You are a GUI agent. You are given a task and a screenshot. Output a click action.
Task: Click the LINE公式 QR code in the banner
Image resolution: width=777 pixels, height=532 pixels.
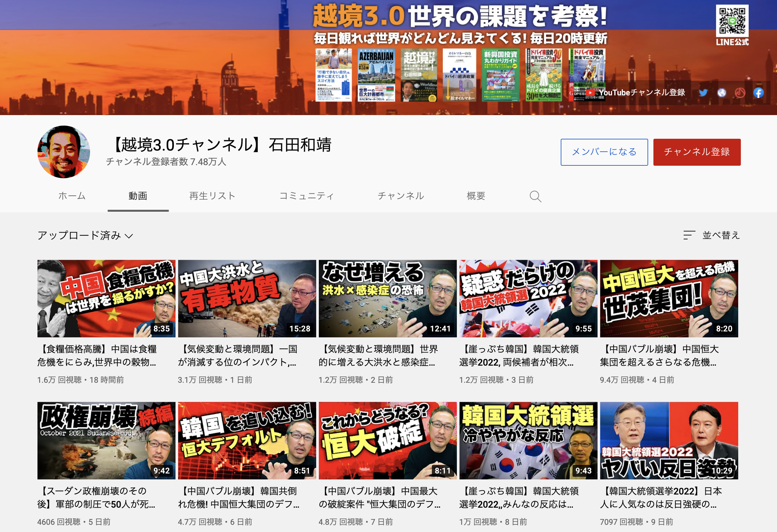732,21
